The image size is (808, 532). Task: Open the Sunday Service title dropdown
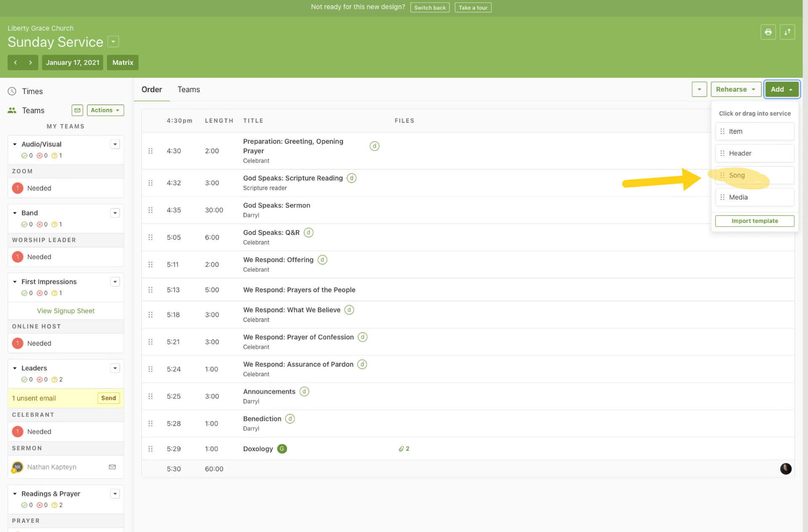coord(113,42)
